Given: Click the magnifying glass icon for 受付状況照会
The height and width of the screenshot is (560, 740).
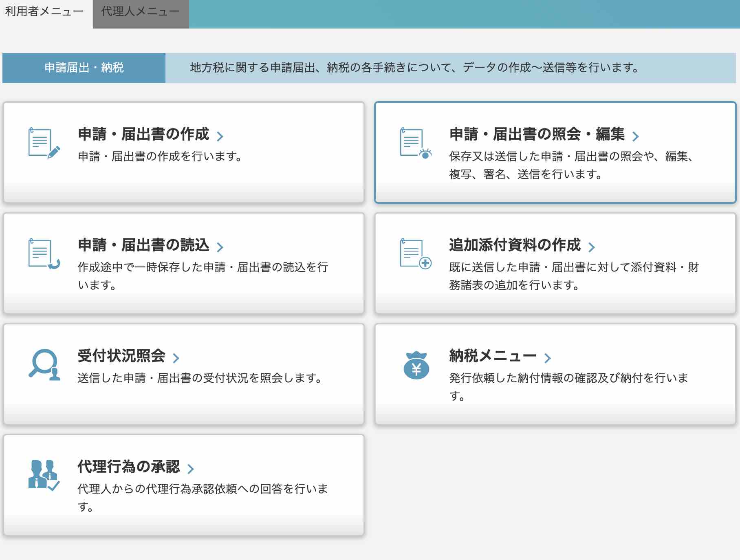Looking at the screenshot, I should point(44,365).
